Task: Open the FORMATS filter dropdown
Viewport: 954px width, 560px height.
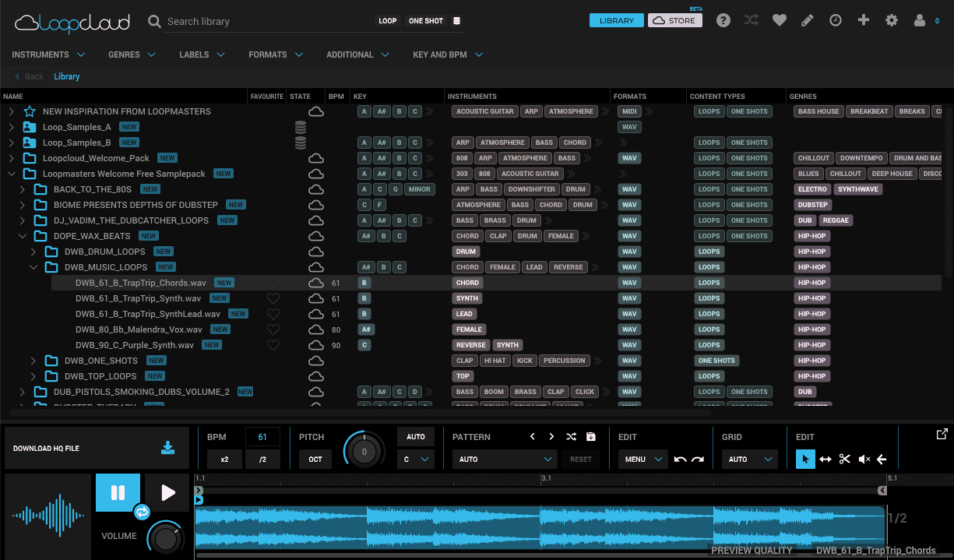Action: [275, 55]
